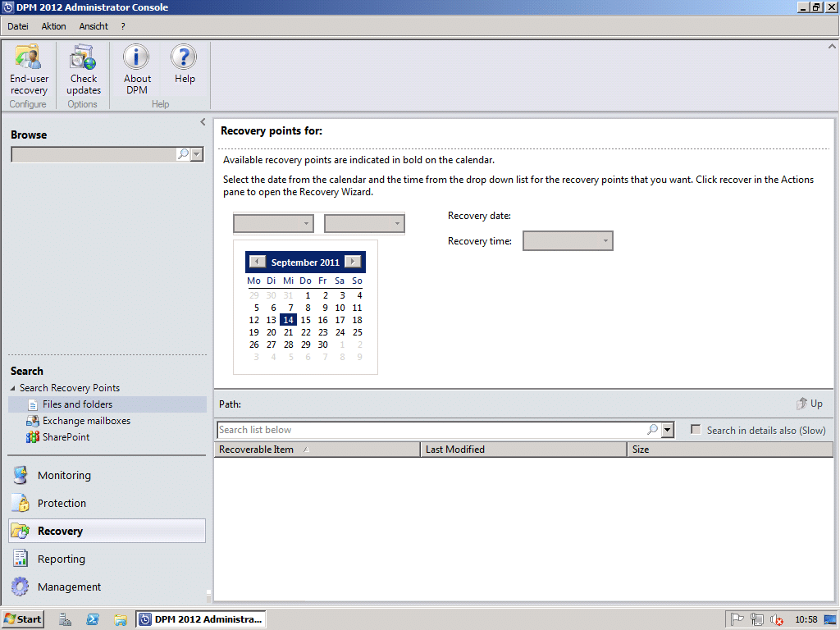The height and width of the screenshot is (630, 840).
Task: Open the ? help menu
Action: point(123,26)
